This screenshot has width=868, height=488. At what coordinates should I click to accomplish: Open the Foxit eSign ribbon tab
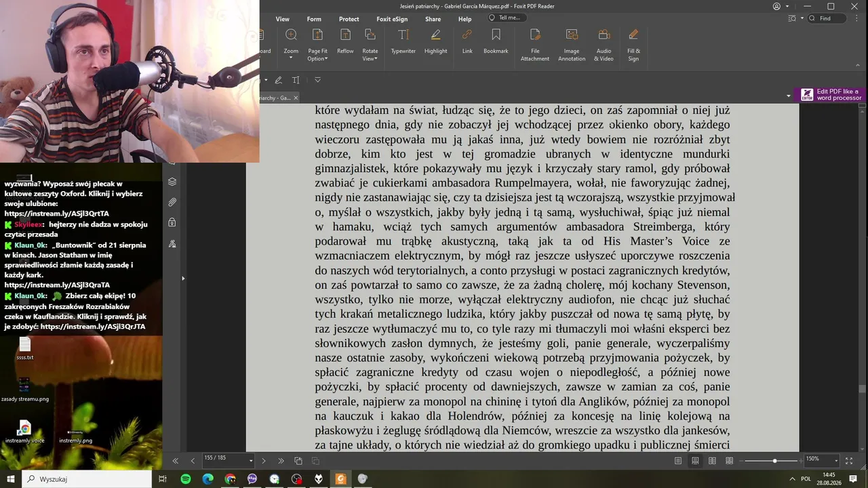pos(392,19)
